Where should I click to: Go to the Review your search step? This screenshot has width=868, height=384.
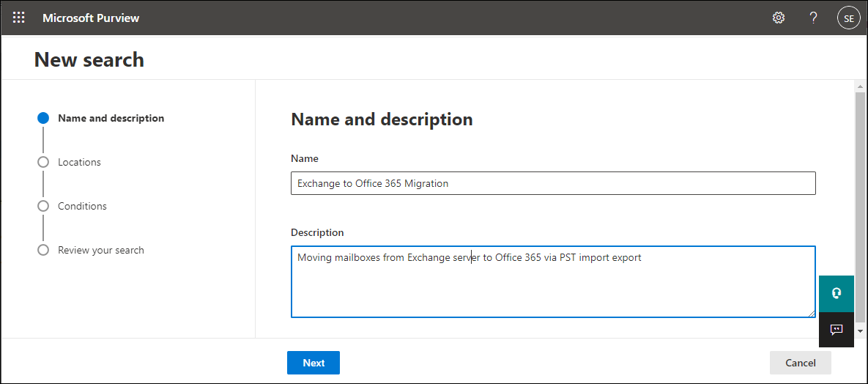101,250
